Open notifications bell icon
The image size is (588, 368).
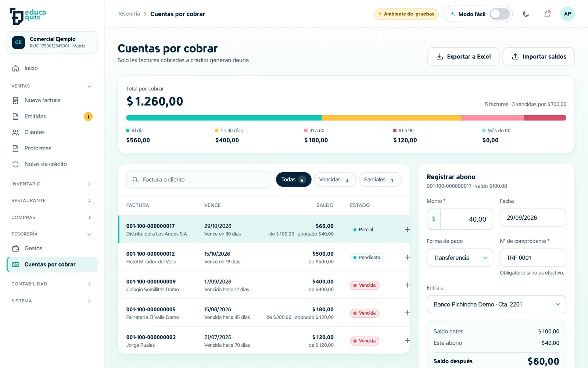547,14
